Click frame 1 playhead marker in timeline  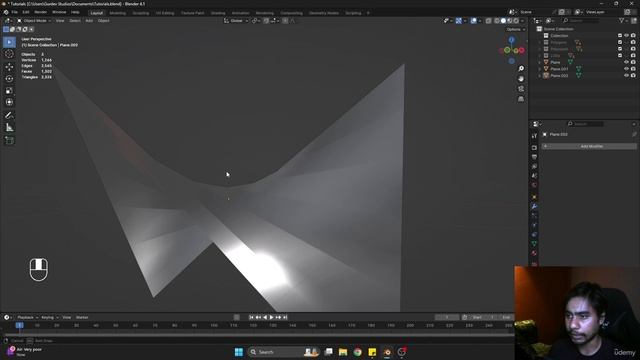coord(19,325)
